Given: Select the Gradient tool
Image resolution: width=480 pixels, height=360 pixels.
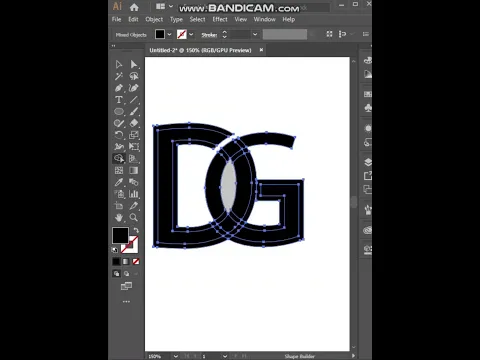Looking at the screenshot, I should (x=134, y=170).
